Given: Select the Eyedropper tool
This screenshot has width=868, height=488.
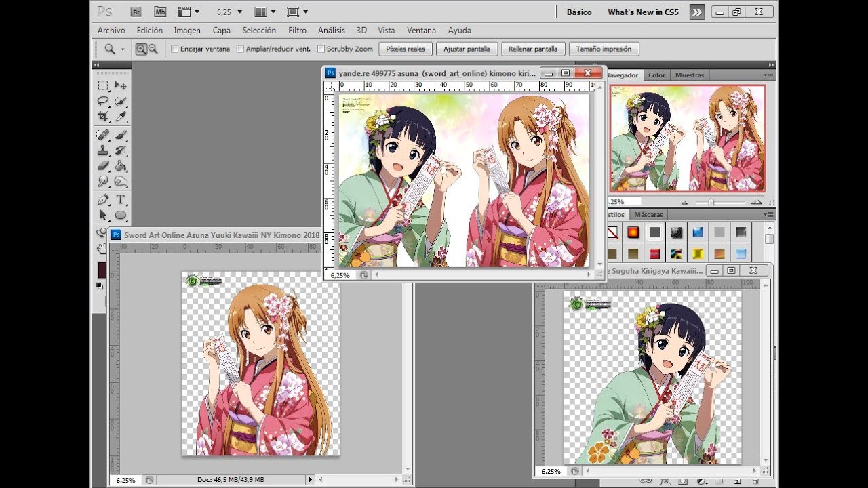Looking at the screenshot, I should point(121,117).
